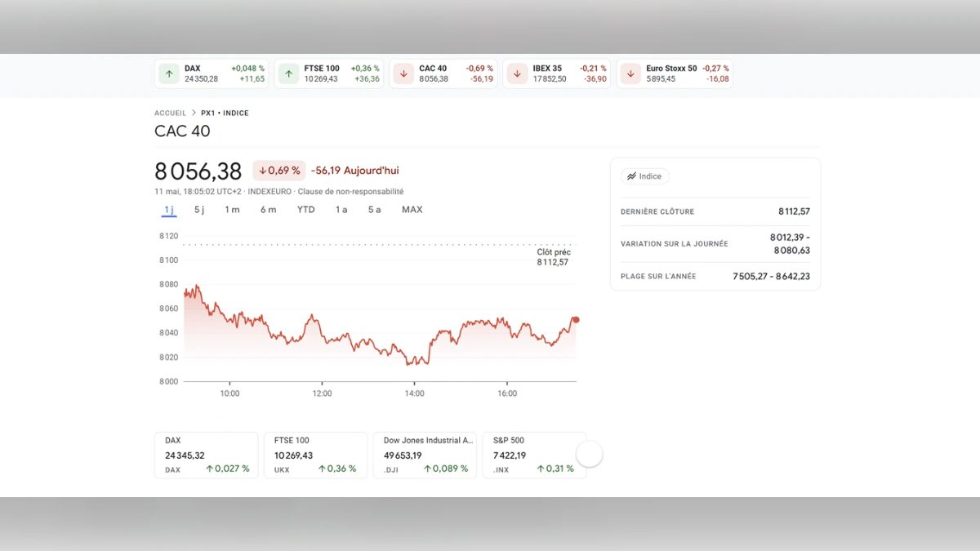
Task: Open the Clause de non-responsabilité link
Action: coord(350,192)
